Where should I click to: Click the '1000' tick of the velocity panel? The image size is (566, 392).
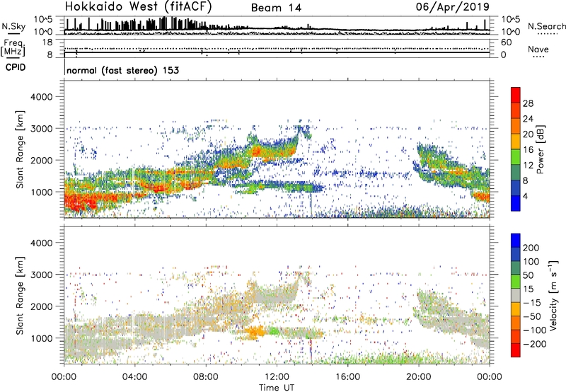tap(41, 338)
